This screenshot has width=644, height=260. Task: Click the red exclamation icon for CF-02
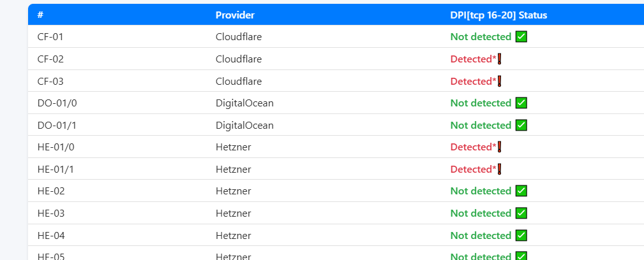click(500, 59)
